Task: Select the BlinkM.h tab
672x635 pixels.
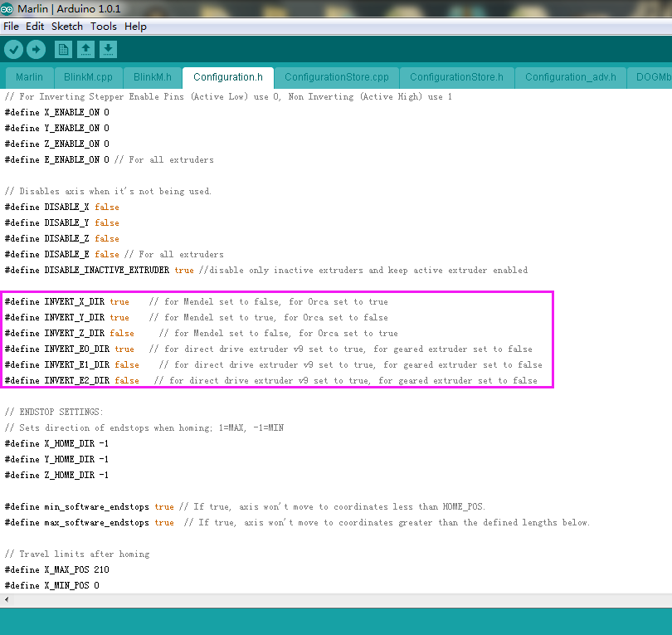Action: 153,77
